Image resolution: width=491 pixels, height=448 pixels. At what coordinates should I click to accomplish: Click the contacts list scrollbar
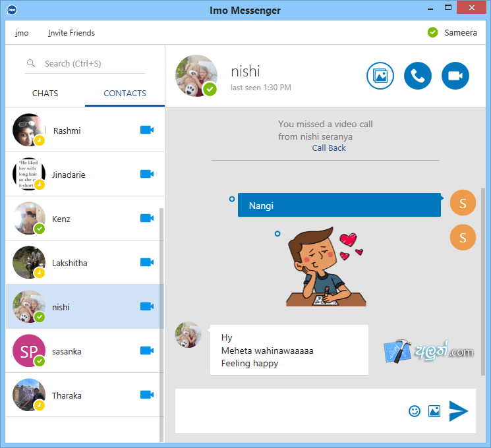161,325
